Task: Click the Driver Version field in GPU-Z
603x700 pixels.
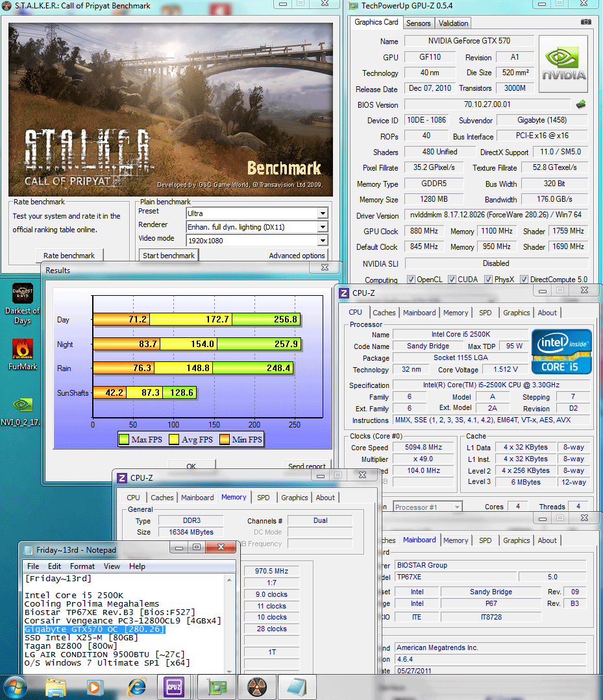Action: pyautogui.click(x=496, y=215)
